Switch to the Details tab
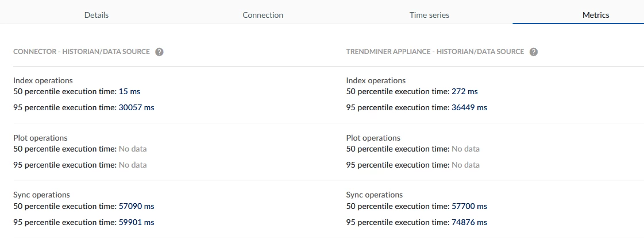 point(96,15)
